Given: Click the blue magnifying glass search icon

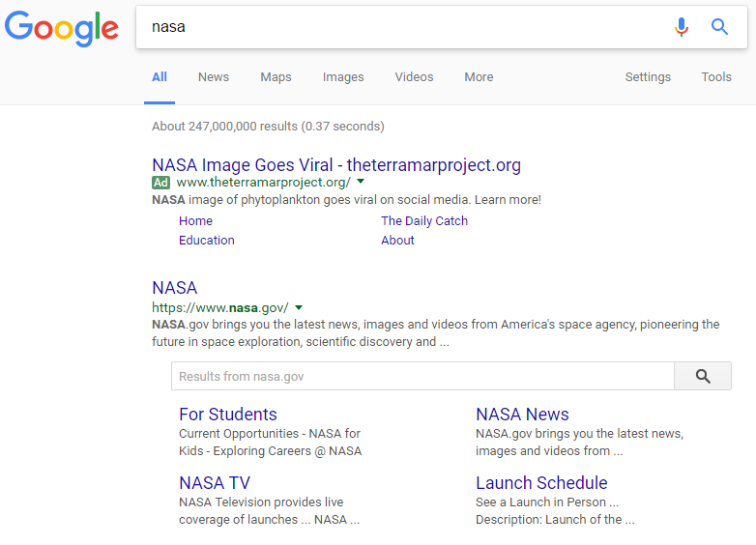Looking at the screenshot, I should click(719, 27).
